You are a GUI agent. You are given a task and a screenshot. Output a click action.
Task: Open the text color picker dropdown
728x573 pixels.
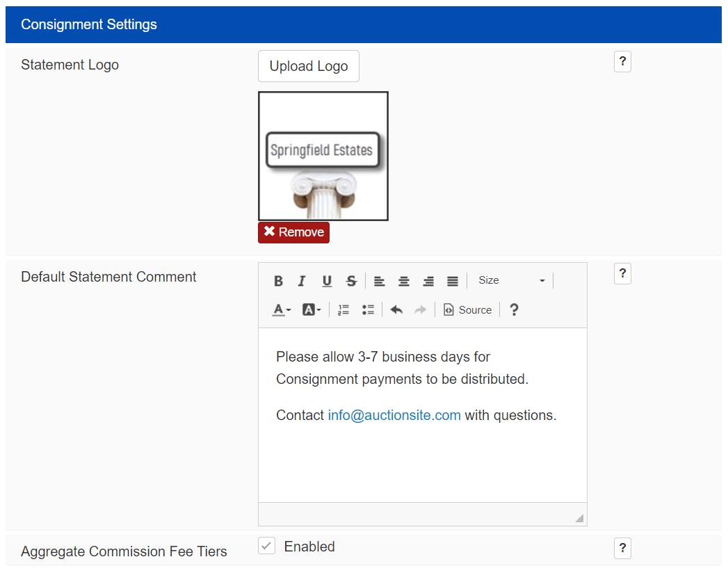pos(281,309)
